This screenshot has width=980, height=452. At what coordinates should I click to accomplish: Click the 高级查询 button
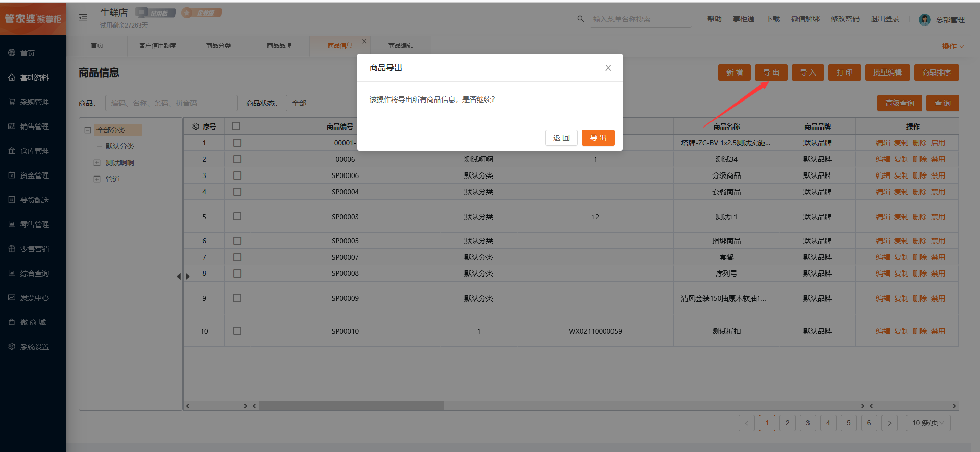[900, 103]
